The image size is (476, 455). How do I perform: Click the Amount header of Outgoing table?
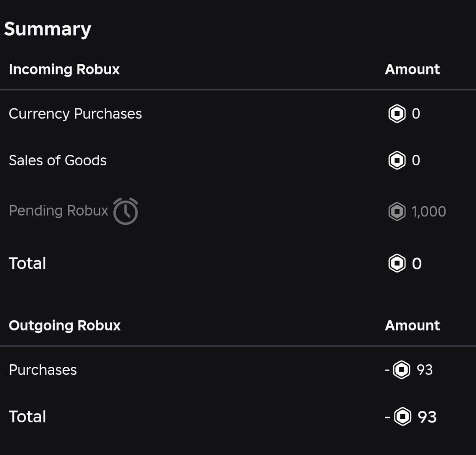[x=412, y=326]
